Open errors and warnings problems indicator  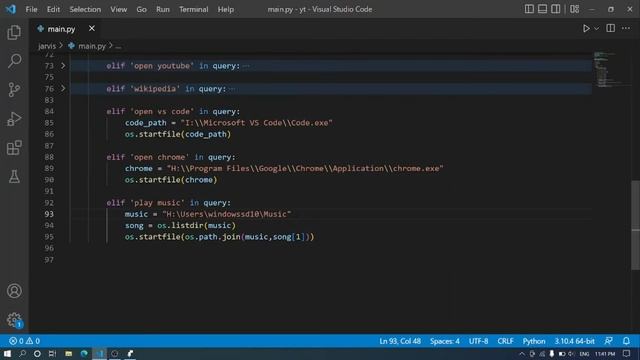(x=24, y=341)
